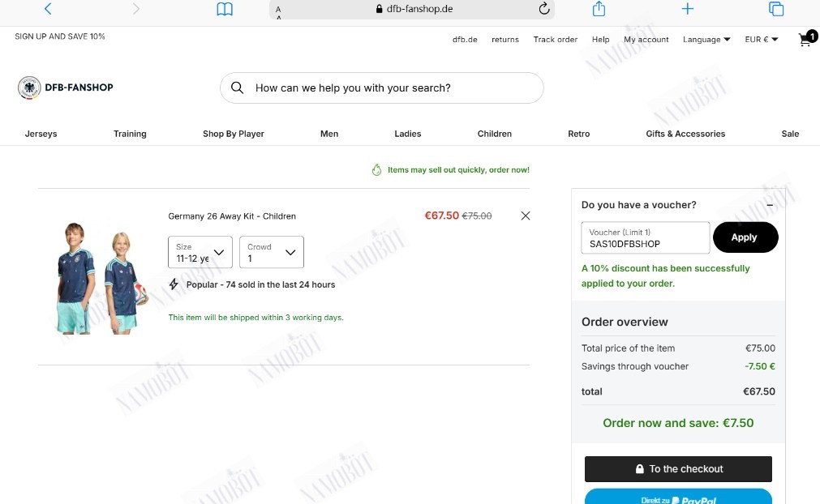
Task: Click the Order overview heading
Action: click(x=625, y=322)
